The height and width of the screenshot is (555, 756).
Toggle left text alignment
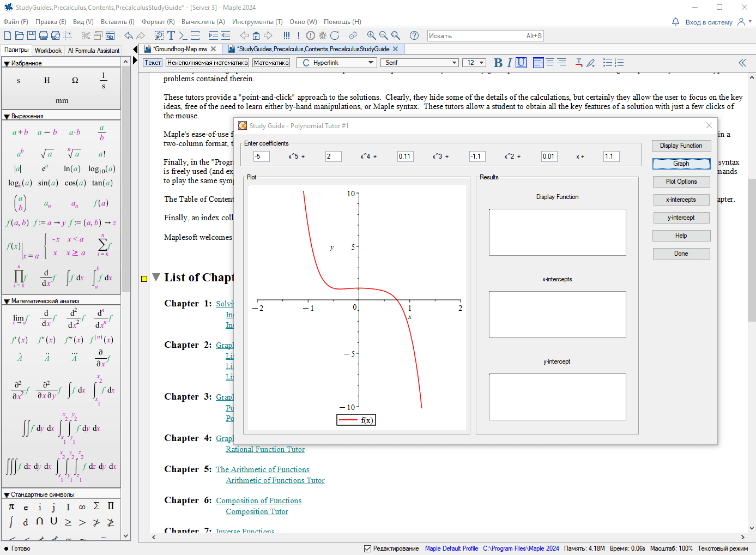pyautogui.click(x=539, y=63)
